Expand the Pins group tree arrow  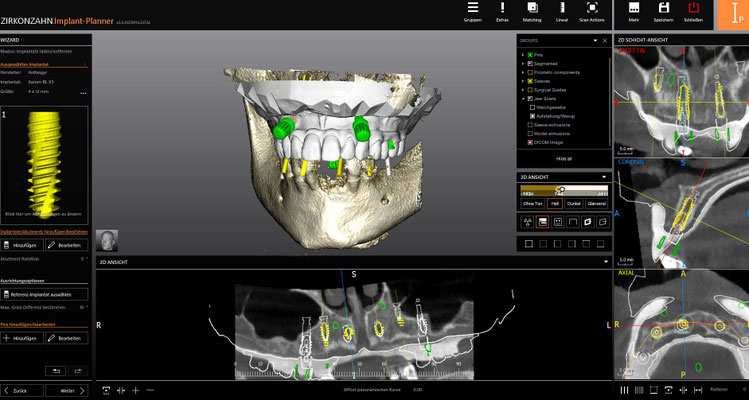[x=523, y=55]
